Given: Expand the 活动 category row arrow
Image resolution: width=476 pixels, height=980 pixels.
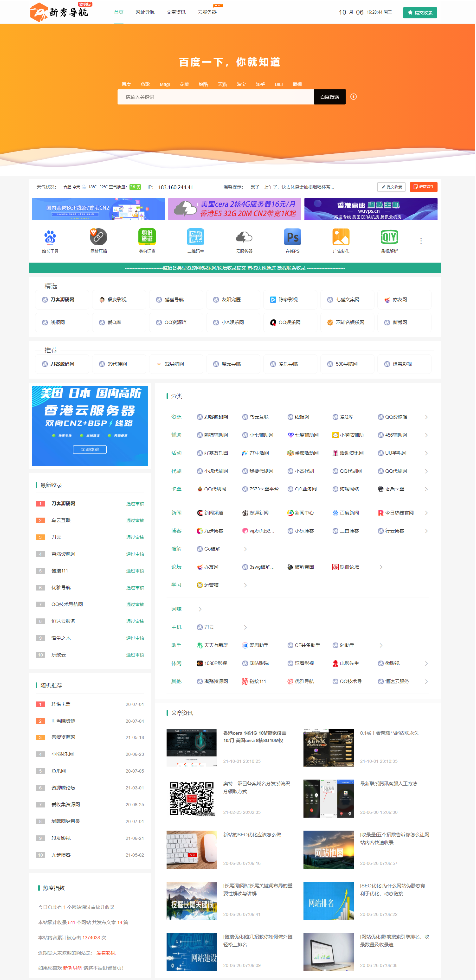Looking at the screenshot, I should coord(426,453).
